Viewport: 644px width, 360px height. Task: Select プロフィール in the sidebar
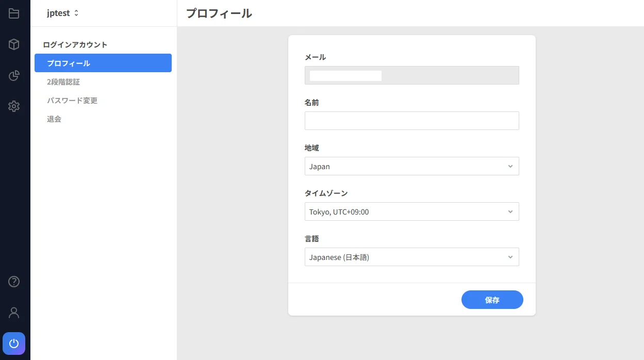tap(103, 63)
